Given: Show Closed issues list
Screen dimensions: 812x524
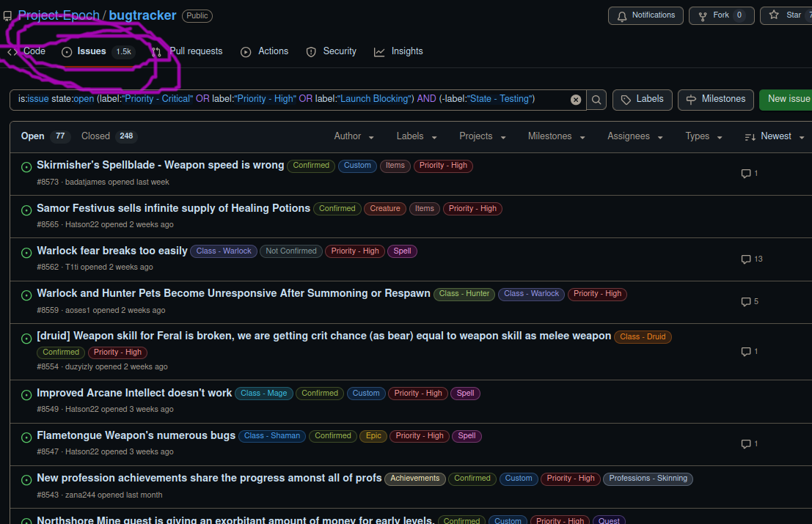Looking at the screenshot, I should pyautogui.click(x=109, y=136).
